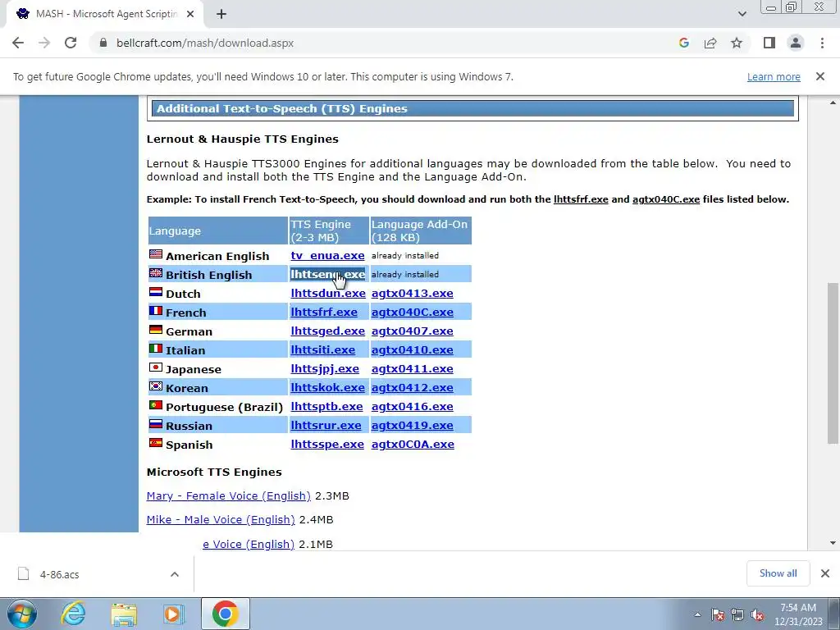Select the MASH tab

105,15
